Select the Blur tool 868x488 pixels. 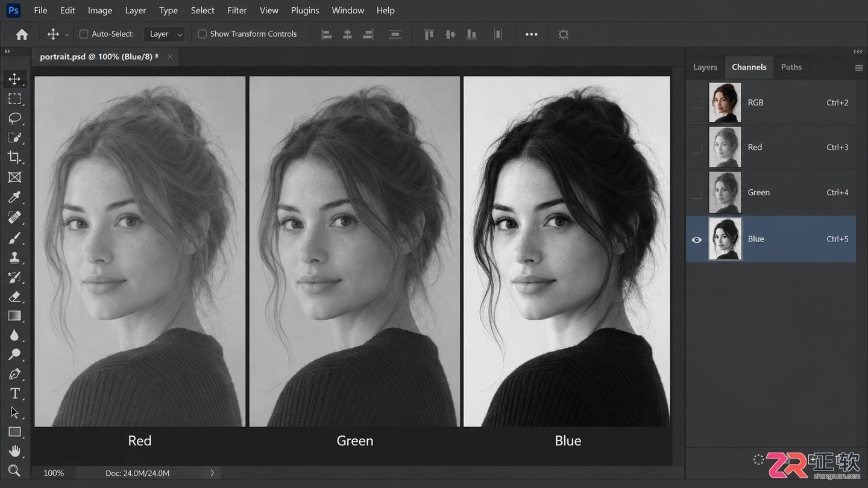click(14, 335)
